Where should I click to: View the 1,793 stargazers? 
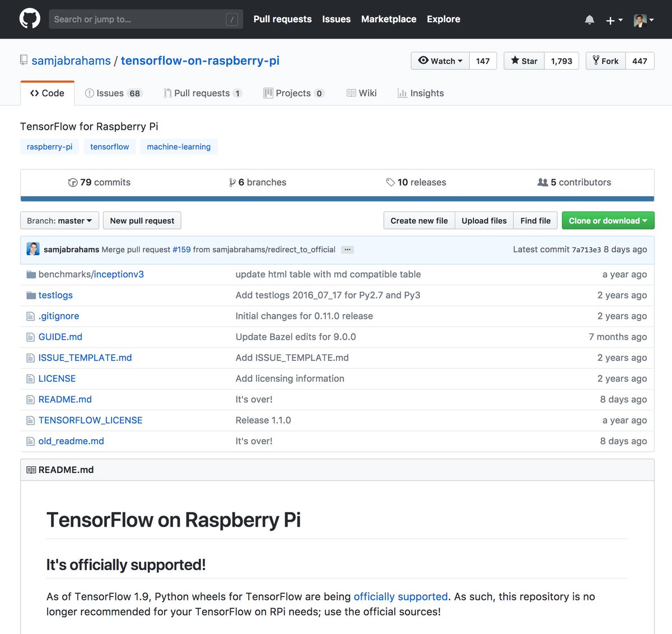point(562,61)
